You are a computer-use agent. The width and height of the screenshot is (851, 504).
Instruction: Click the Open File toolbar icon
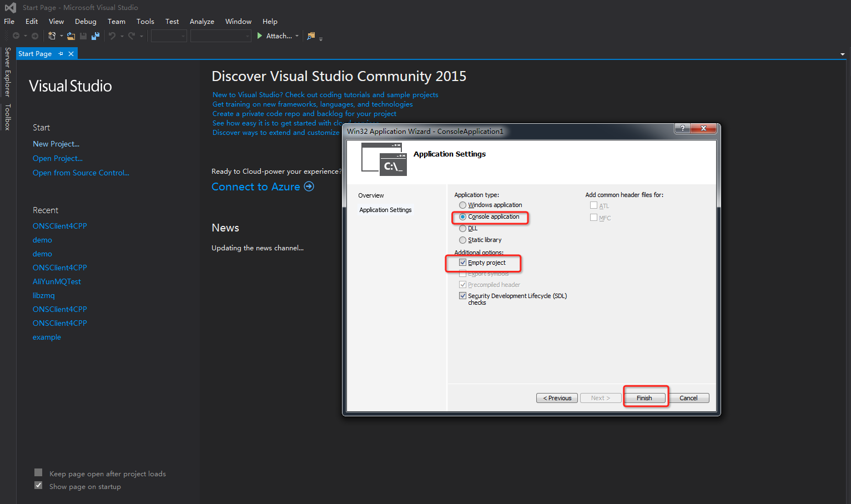pos(71,36)
